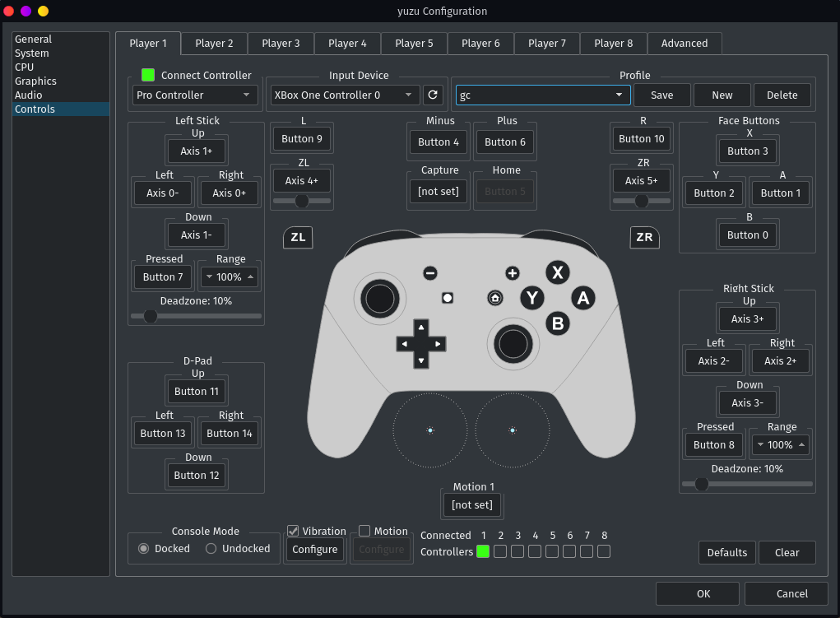Click the D-pad down arrow on the controller image
Viewport: 840px width, 618px height.
pyautogui.click(x=421, y=360)
